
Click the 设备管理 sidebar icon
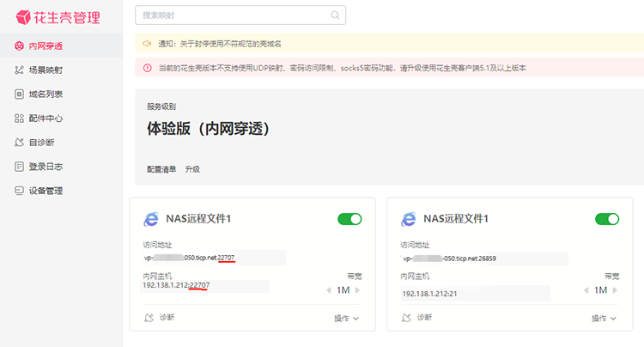tap(19, 191)
